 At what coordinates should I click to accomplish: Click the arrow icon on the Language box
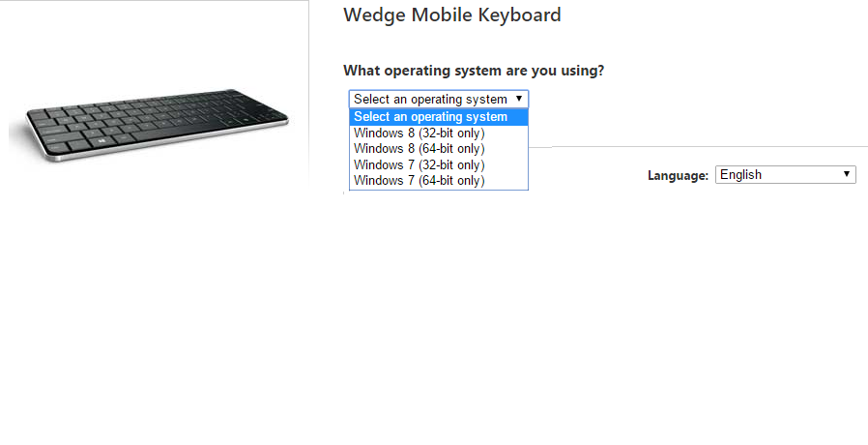point(846,174)
